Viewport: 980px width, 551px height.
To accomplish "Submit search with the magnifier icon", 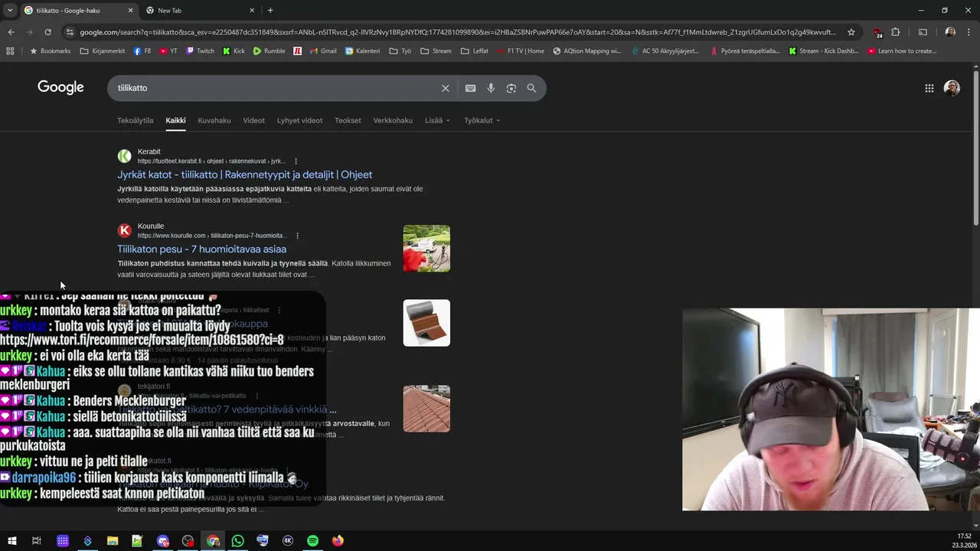I will 531,88.
